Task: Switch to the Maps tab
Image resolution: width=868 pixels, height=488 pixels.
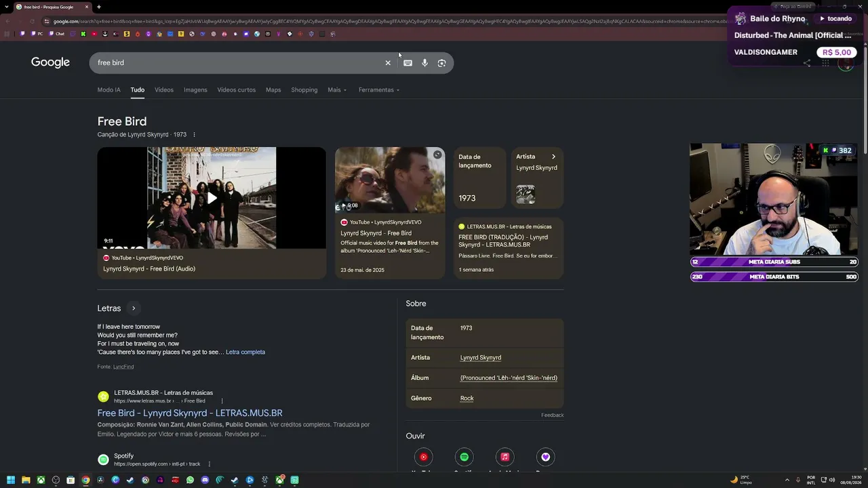Action: (273, 90)
